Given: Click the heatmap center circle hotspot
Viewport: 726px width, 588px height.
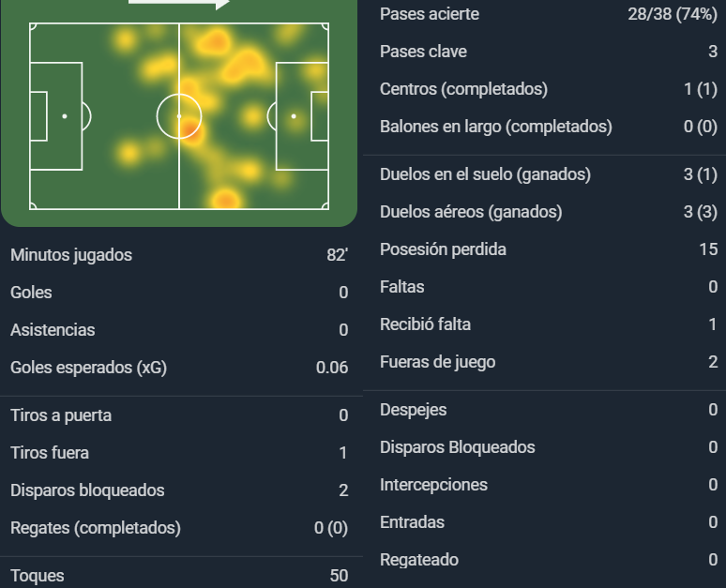Looking at the screenshot, I should [x=189, y=129].
